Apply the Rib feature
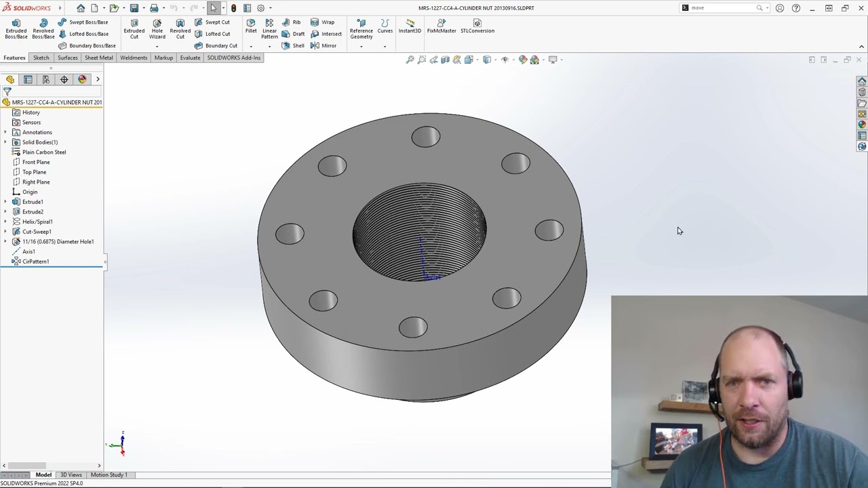 point(292,22)
